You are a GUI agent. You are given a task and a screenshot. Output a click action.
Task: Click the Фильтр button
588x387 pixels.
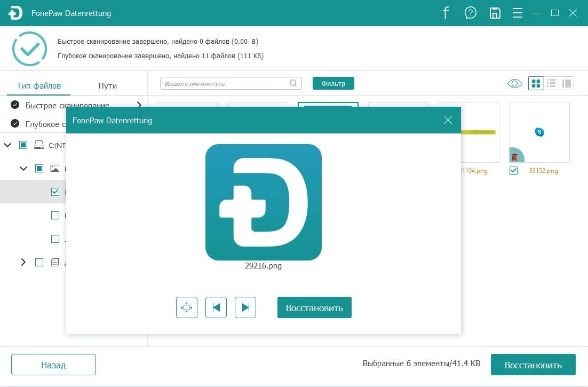(x=333, y=83)
